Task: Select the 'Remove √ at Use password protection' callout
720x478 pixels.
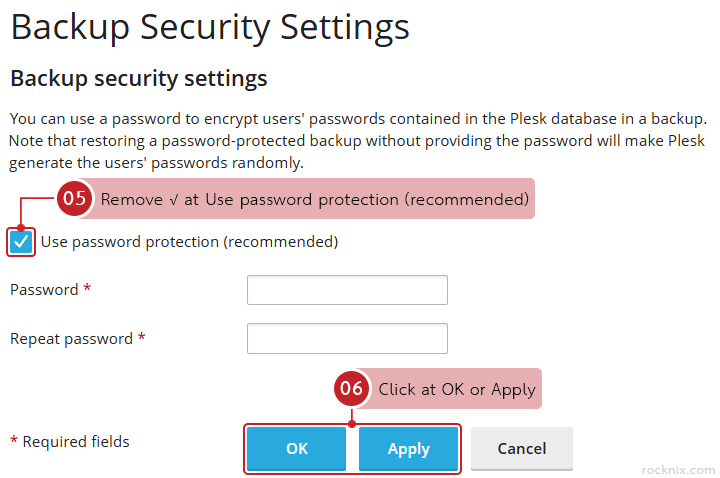Action: [314, 199]
